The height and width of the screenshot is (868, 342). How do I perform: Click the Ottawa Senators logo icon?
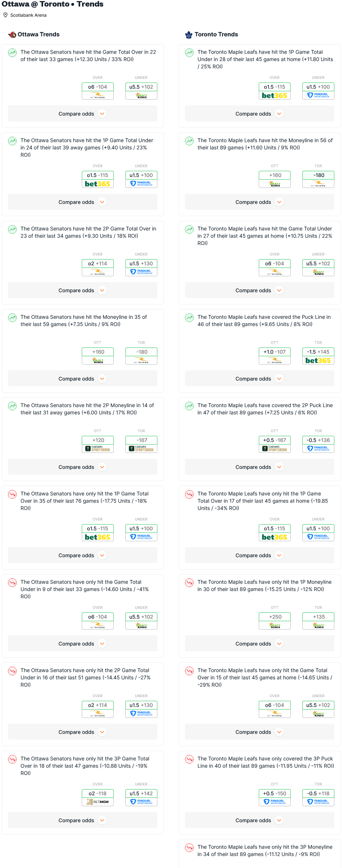click(12, 35)
